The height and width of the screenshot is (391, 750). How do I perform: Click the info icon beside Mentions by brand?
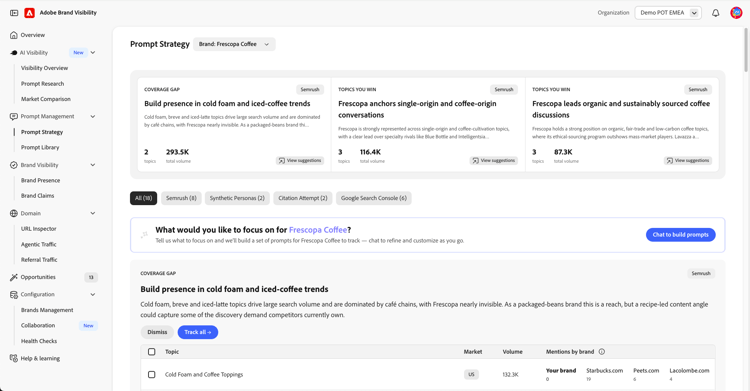tap(602, 352)
